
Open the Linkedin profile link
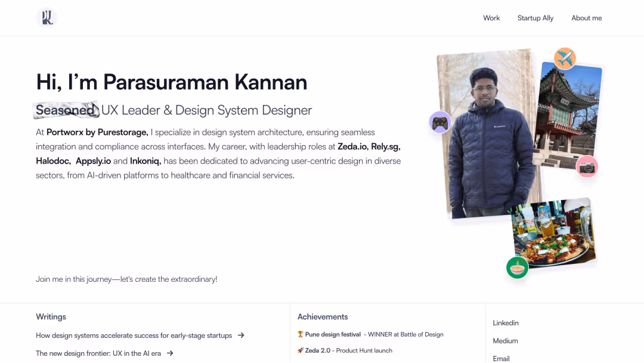(505, 322)
